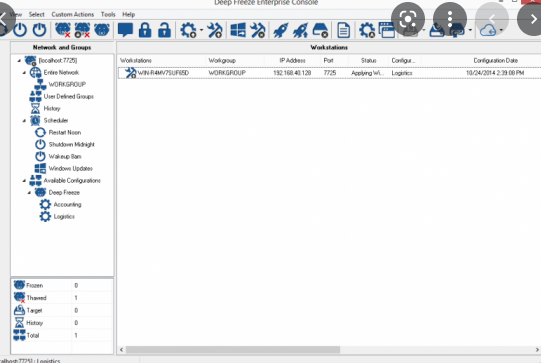541x363 pixels.
Task: Collapse the localhost:7725 tree node
Action: click(x=19, y=61)
